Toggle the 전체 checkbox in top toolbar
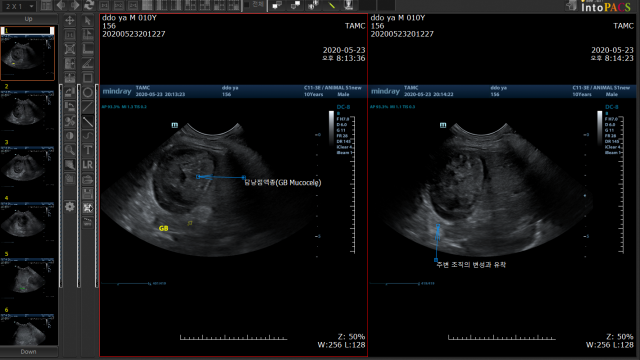 pyautogui.click(x=246, y=5)
